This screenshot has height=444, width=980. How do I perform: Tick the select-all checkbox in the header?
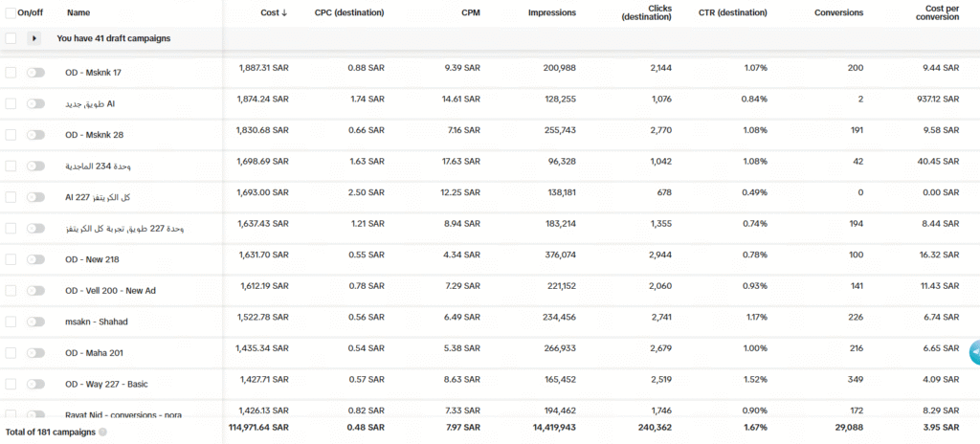11,13
